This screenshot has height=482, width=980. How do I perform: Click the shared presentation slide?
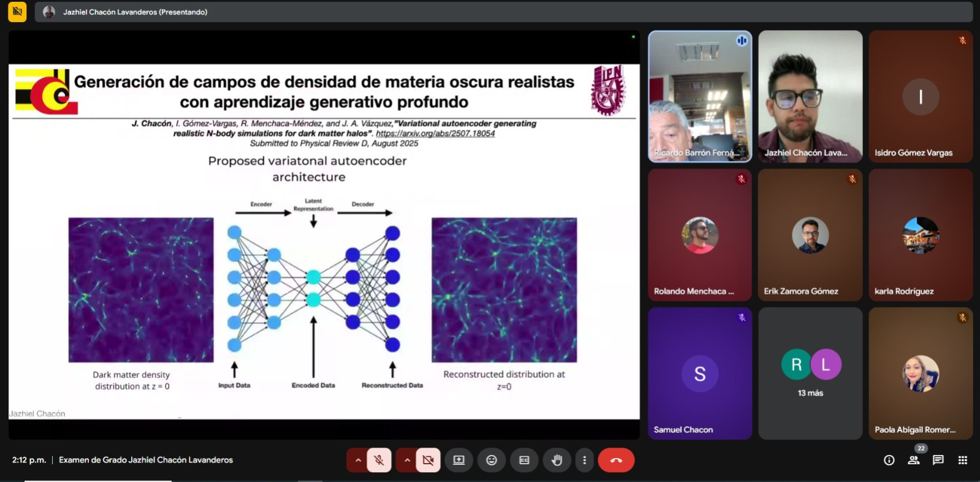click(x=324, y=241)
